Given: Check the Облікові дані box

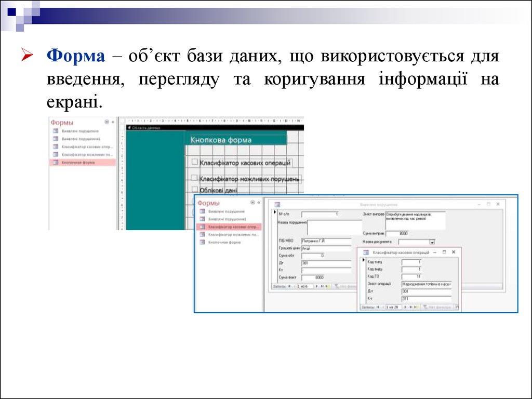Looking at the screenshot, I should pyautogui.click(x=195, y=190).
